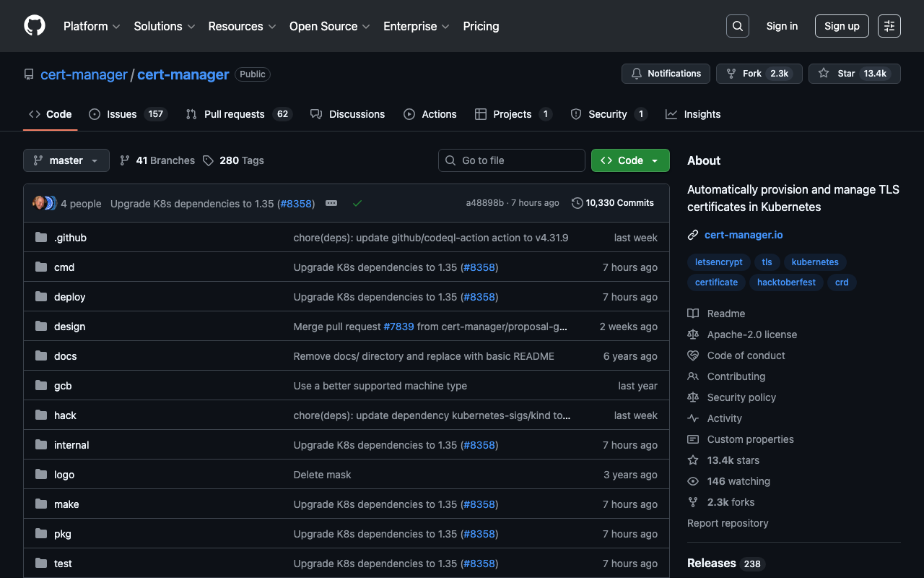Click the green check commit status icon
This screenshot has height=578, width=924.
coord(357,204)
